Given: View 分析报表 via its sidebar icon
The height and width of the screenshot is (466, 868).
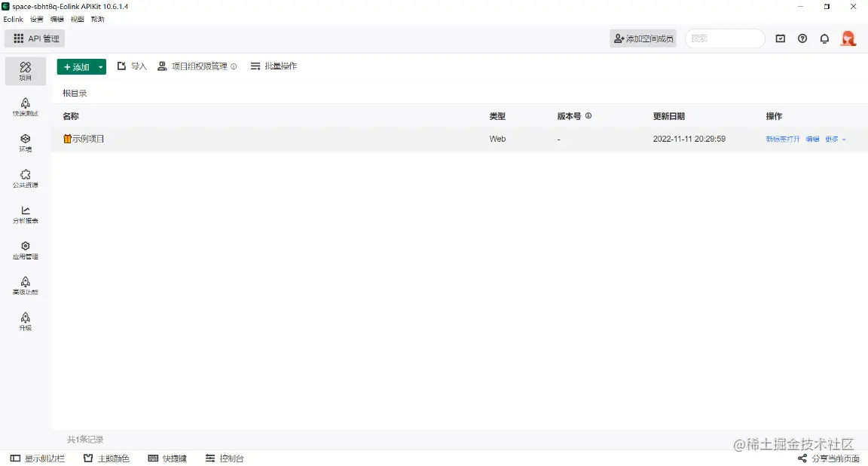Looking at the screenshot, I should point(25,216).
